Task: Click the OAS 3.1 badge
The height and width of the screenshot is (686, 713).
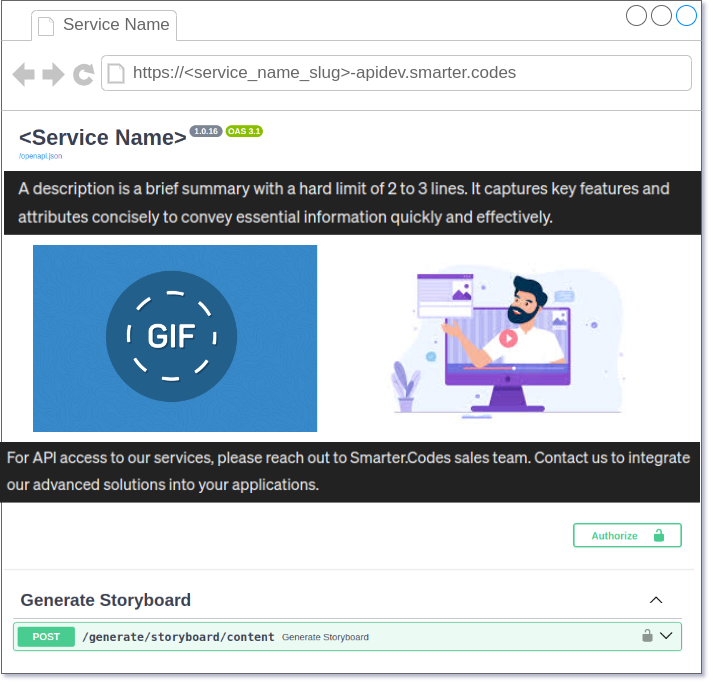Action: point(244,131)
